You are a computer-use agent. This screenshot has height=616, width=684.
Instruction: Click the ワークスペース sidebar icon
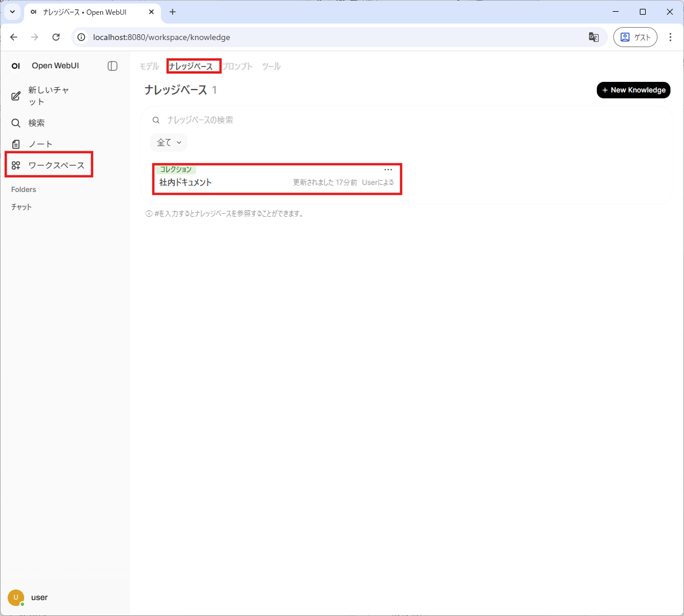point(16,165)
